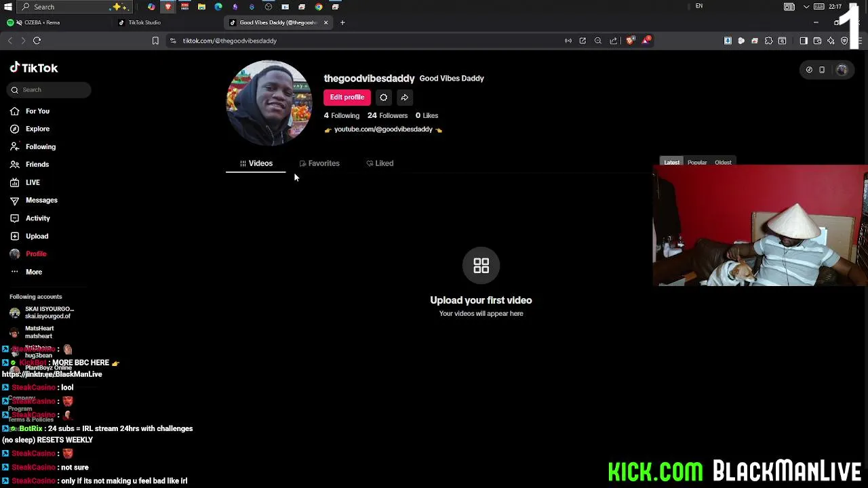Open the Brave VPN shield icon
This screenshot has height=488, width=868.
pyautogui.click(x=844, y=41)
